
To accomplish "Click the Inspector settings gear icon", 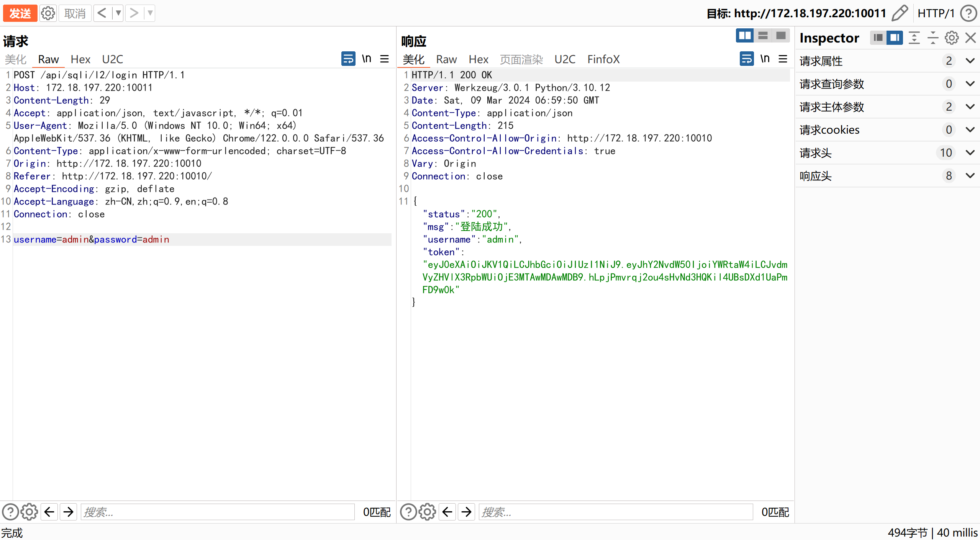I will (952, 38).
